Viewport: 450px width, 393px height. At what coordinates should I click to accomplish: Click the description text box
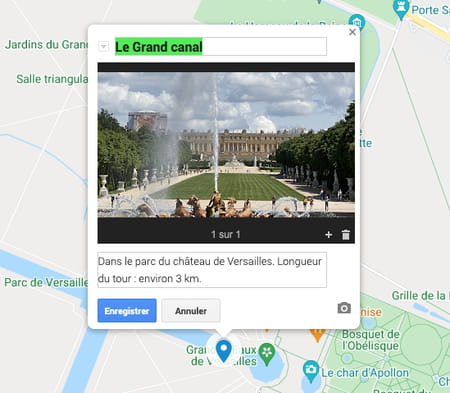(x=212, y=270)
